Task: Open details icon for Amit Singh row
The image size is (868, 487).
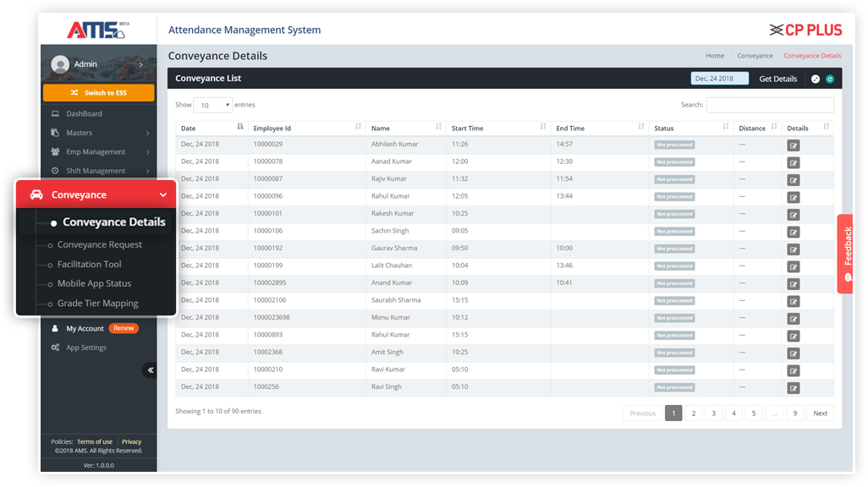Action: 794,353
